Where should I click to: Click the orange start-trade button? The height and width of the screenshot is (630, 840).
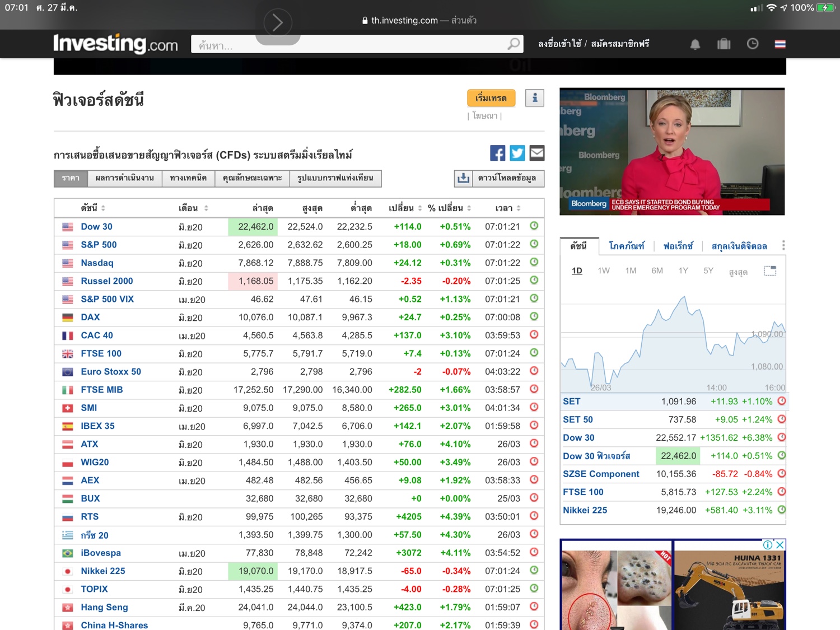[x=491, y=98]
